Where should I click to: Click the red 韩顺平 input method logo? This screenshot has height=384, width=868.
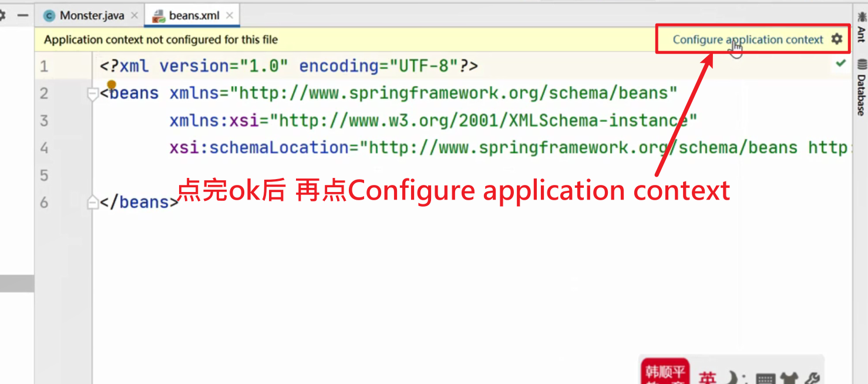click(x=665, y=372)
